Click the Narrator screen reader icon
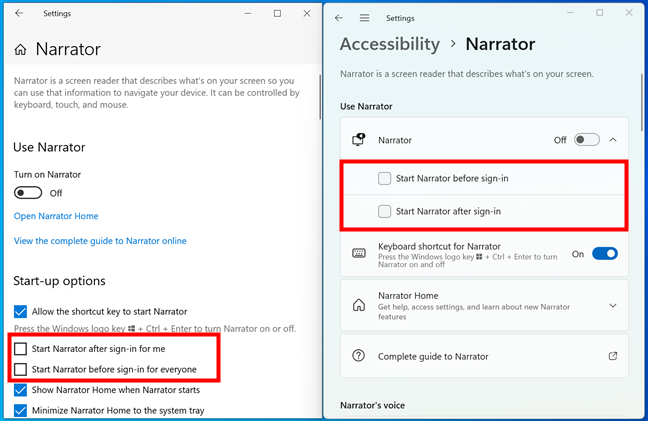The width and height of the screenshot is (648, 421). coord(359,140)
